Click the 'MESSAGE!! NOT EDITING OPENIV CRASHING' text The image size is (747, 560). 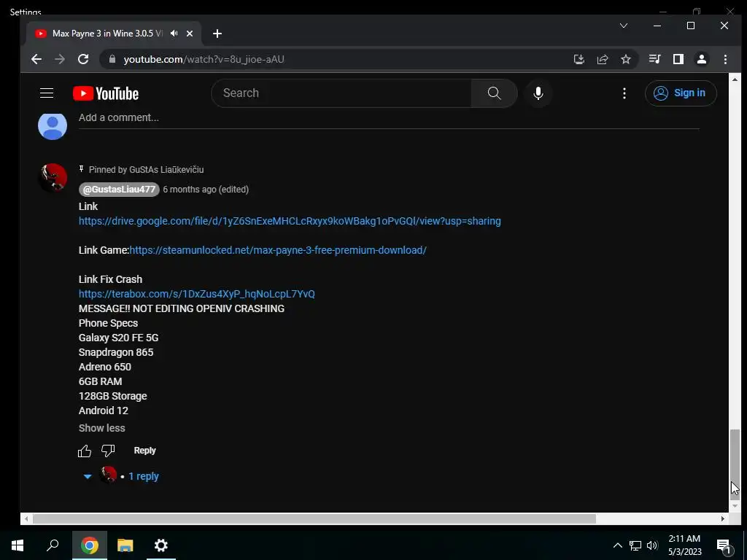coord(182,308)
